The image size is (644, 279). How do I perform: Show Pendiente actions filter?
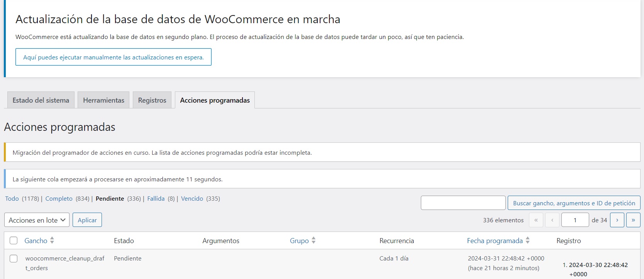tap(110, 198)
